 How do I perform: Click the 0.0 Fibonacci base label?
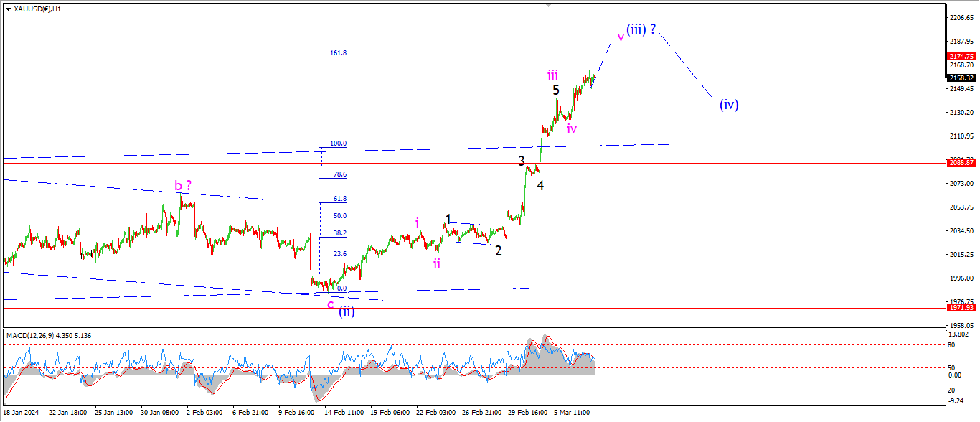[x=341, y=289]
